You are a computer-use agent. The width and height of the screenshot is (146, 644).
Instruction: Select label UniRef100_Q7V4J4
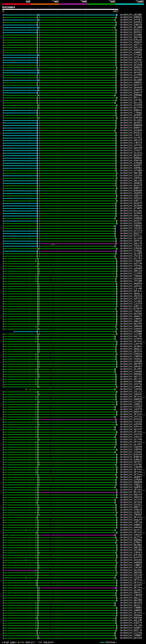(x=131, y=58)
